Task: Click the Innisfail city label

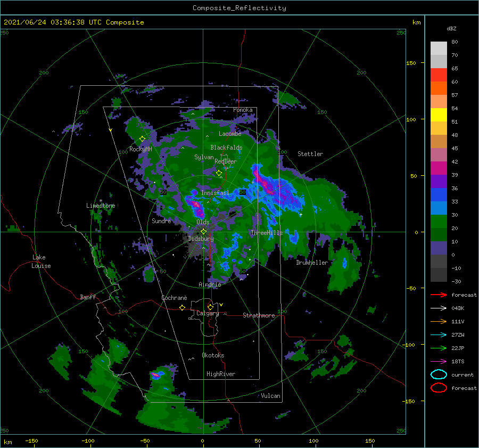Action: [215, 193]
